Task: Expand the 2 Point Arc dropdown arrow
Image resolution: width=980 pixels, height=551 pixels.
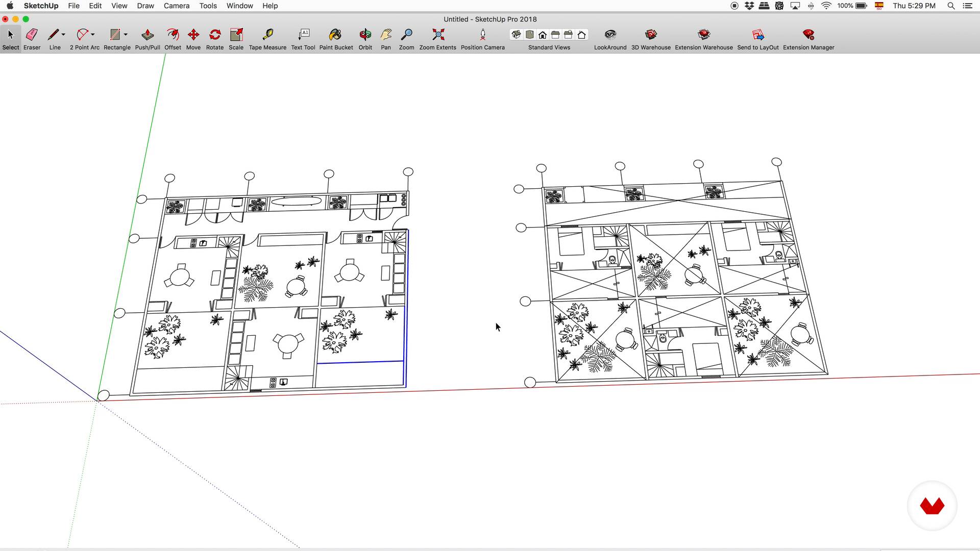Action: pos(92,35)
